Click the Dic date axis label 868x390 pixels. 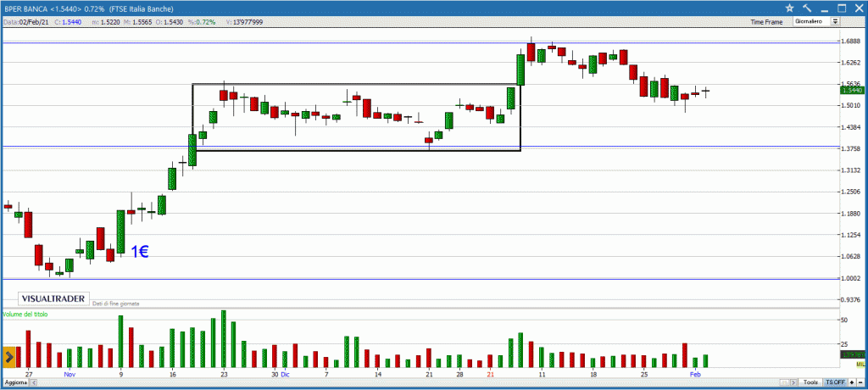(x=285, y=375)
